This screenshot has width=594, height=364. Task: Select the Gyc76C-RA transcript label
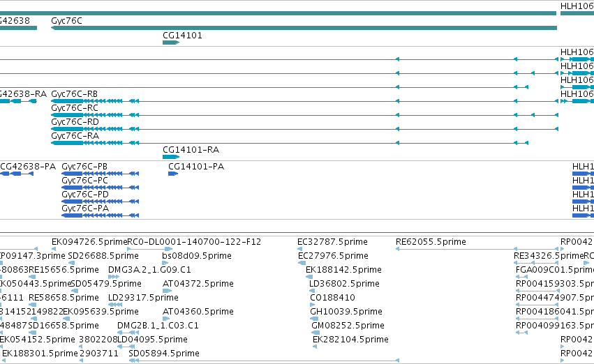pos(75,136)
